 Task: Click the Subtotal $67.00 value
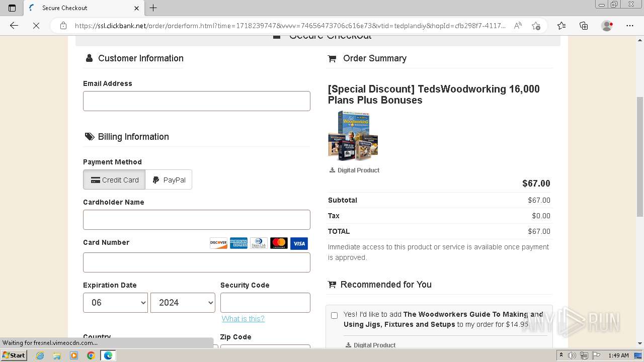pos(539,200)
